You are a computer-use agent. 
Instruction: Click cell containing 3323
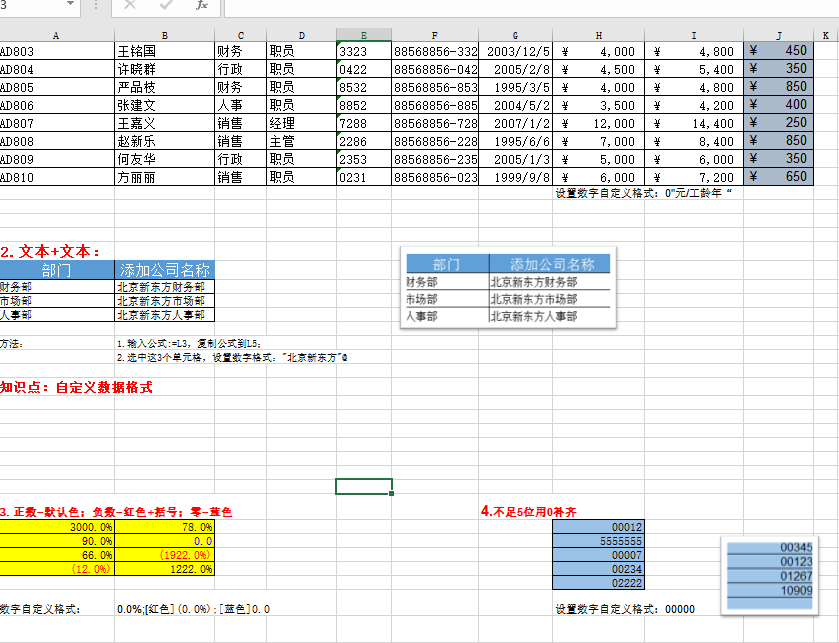tap(364, 51)
